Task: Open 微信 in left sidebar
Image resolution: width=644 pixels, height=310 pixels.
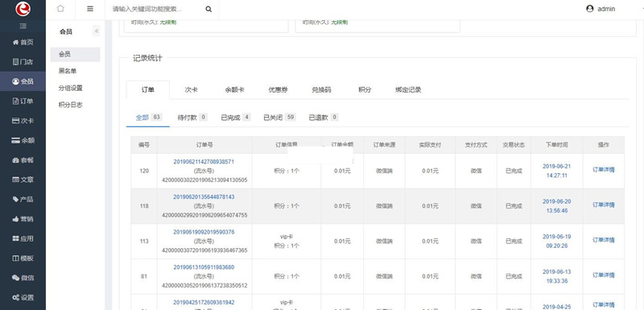Action: (23, 278)
